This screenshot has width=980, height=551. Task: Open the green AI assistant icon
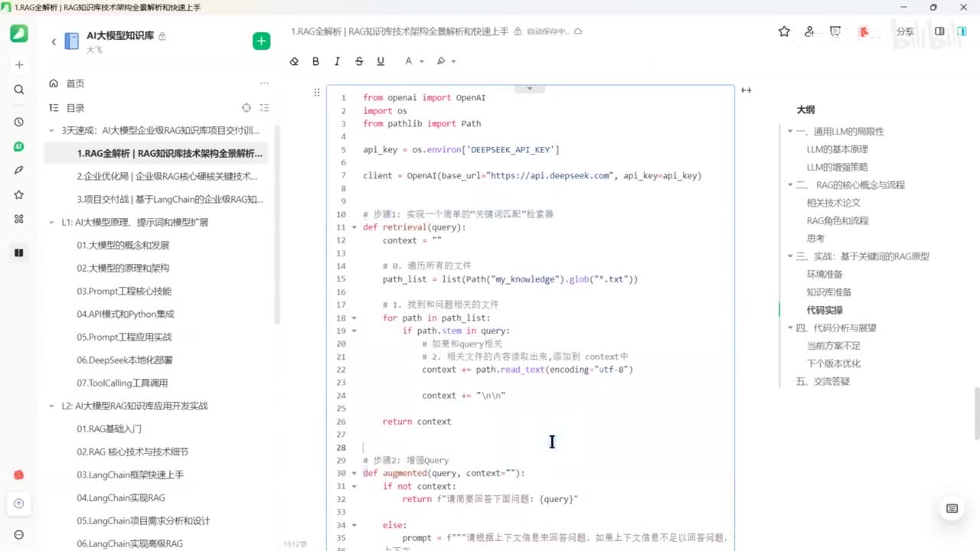pos(19,146)
